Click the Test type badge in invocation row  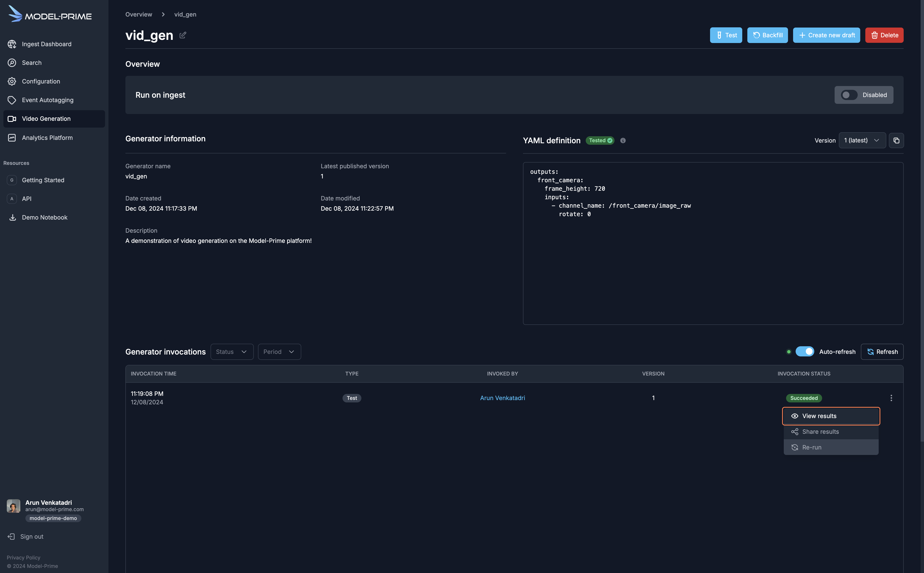pyautogui.click(x=352, y=398)
